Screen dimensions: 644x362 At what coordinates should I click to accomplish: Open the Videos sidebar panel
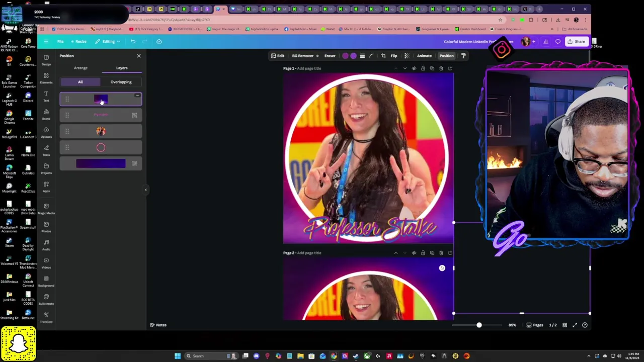click(46, 263)
